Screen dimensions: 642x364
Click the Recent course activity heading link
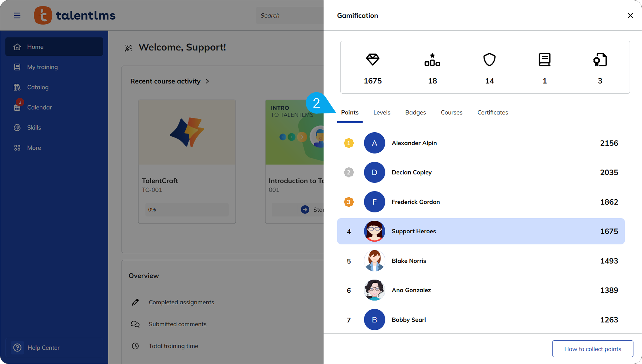pos(165,81)
